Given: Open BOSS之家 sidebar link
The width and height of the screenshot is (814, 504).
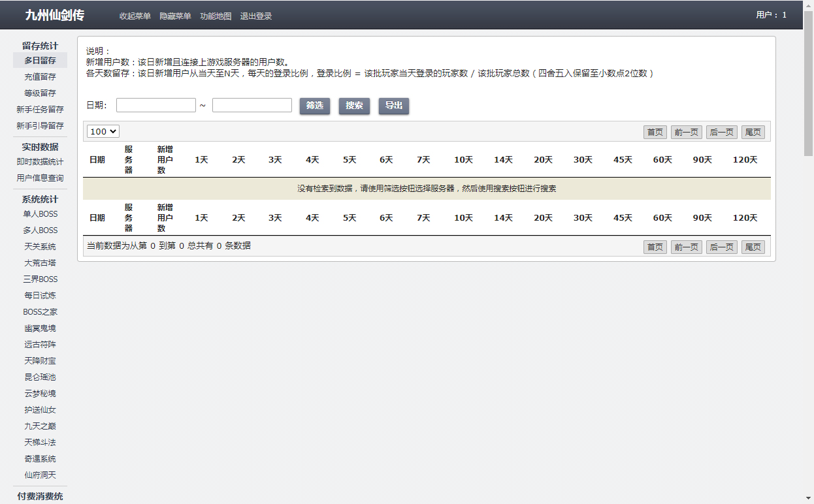Looking at the screenshot, I should pos(40,311).
